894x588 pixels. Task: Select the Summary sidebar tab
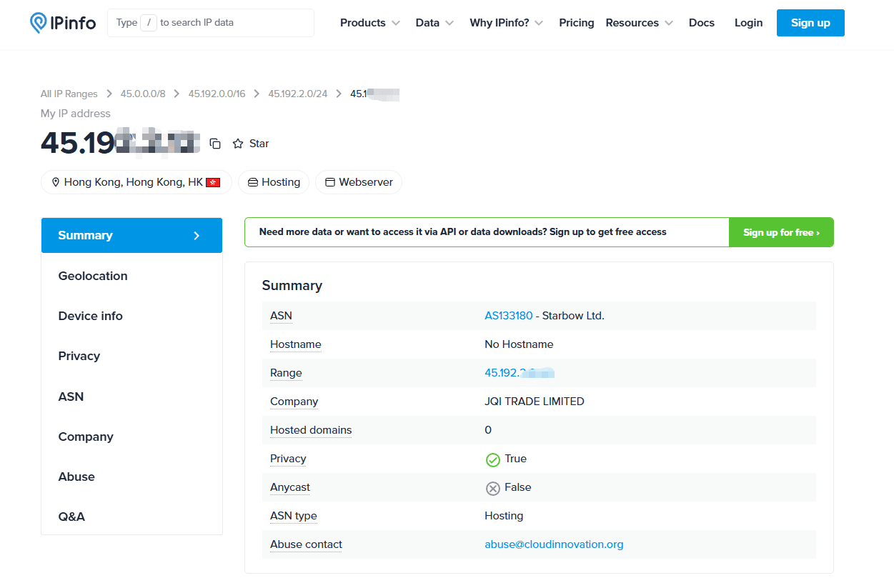click(131, 235)
